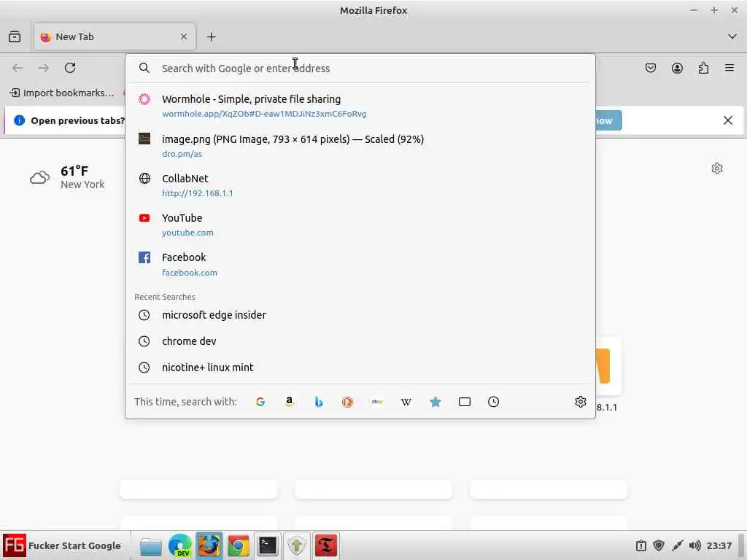The image size is (747, 560).
Task: Go back one page
Action: [x=18, y=68]
